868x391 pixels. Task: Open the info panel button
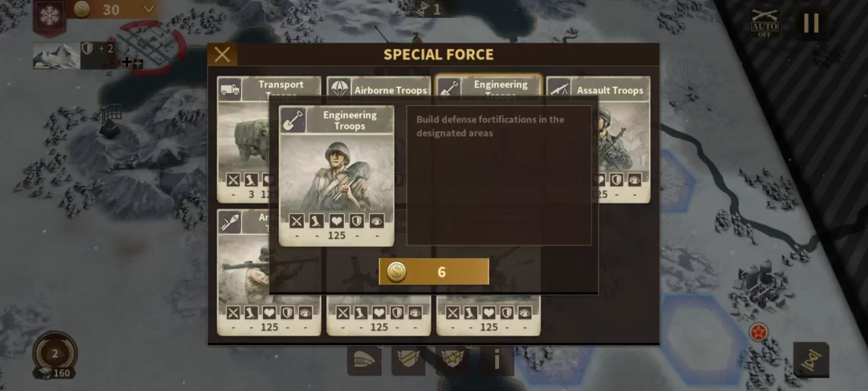point(497,360)
